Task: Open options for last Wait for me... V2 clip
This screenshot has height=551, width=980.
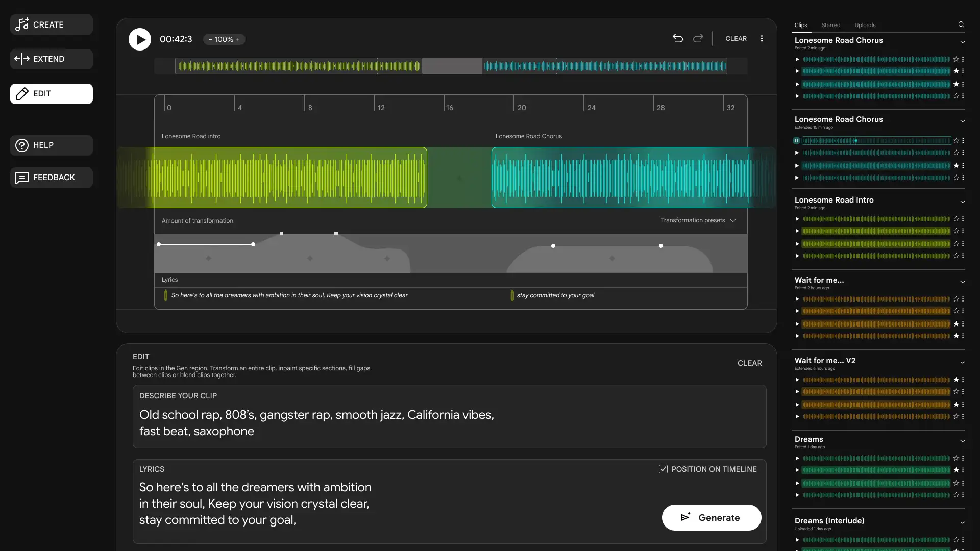Action: point(963,417)
